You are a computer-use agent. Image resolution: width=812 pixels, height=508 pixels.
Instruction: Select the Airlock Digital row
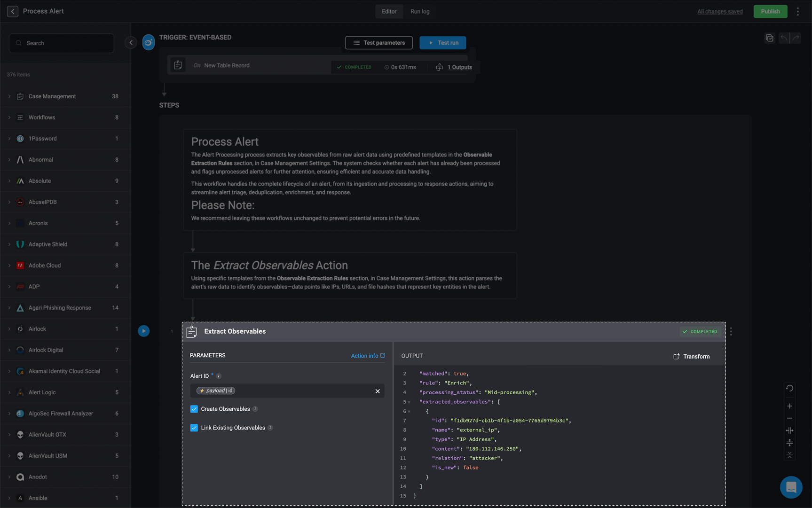(x=65, y=350)
